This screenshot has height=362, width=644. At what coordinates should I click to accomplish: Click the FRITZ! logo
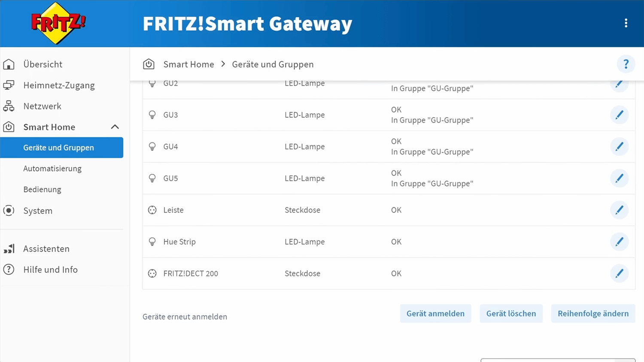58,23
